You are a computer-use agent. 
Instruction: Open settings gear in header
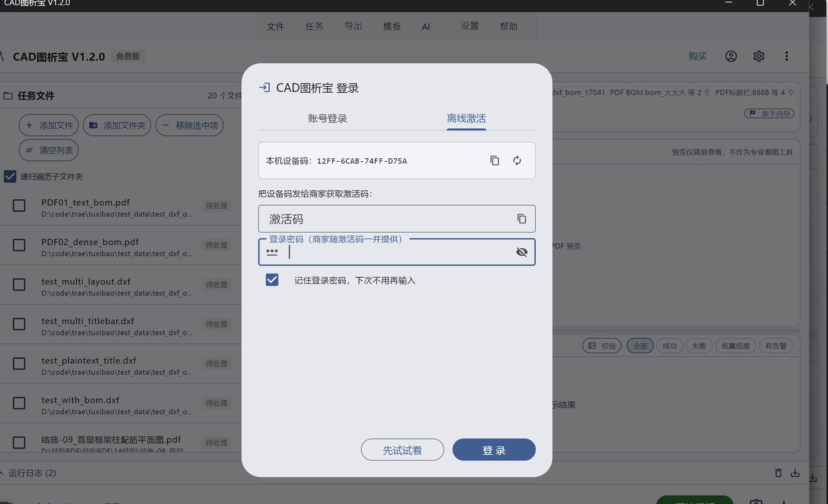coord(759,56)
